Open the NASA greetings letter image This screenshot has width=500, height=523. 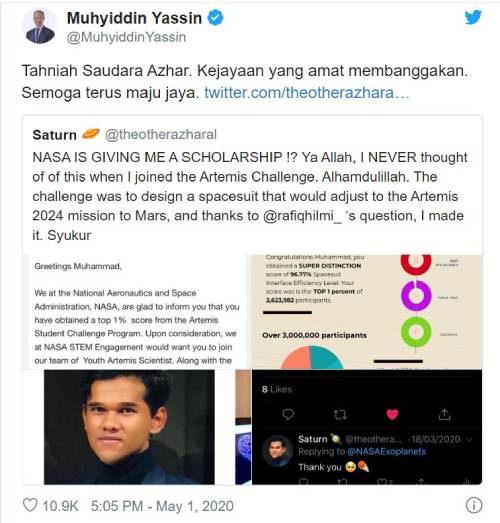134,312
